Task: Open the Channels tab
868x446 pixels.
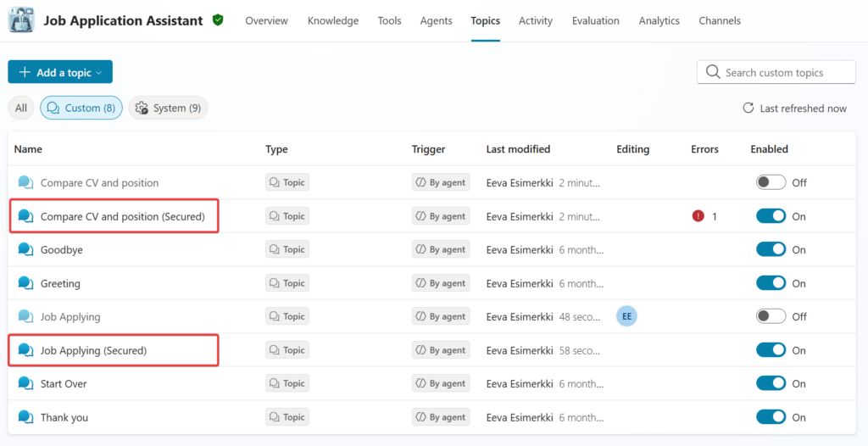Action: coord(720,21)
